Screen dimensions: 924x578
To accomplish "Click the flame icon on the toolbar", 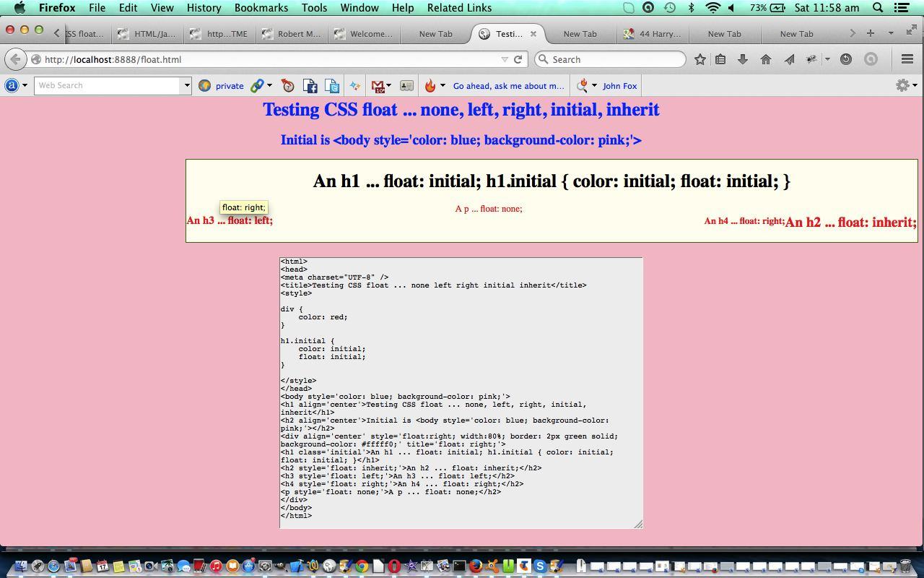I will click(430, 85).
